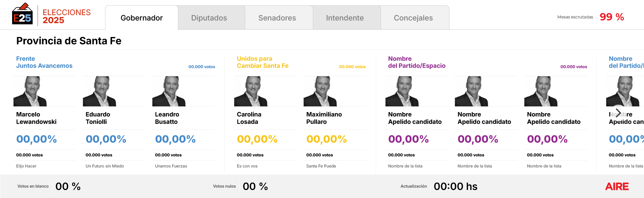Click the Mesas escrutadas 99% indicator
The height and width of the screenshot is (198, 644).
[600, 17]
